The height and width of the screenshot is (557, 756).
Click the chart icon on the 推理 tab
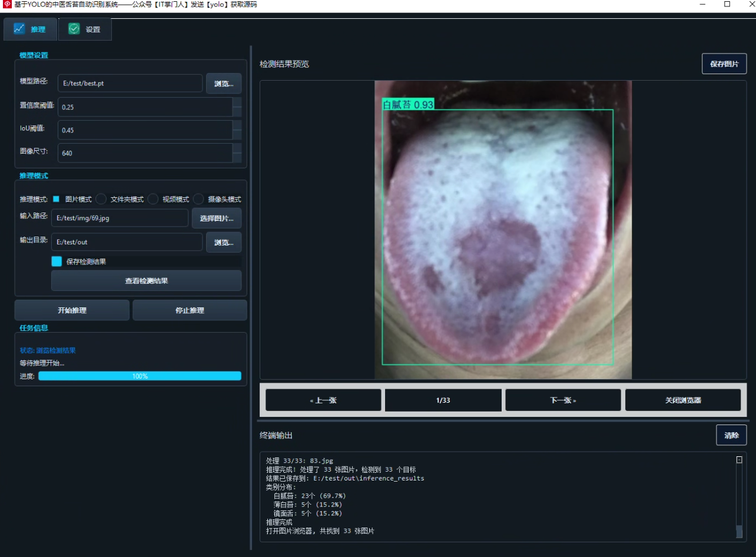(19, 29)
